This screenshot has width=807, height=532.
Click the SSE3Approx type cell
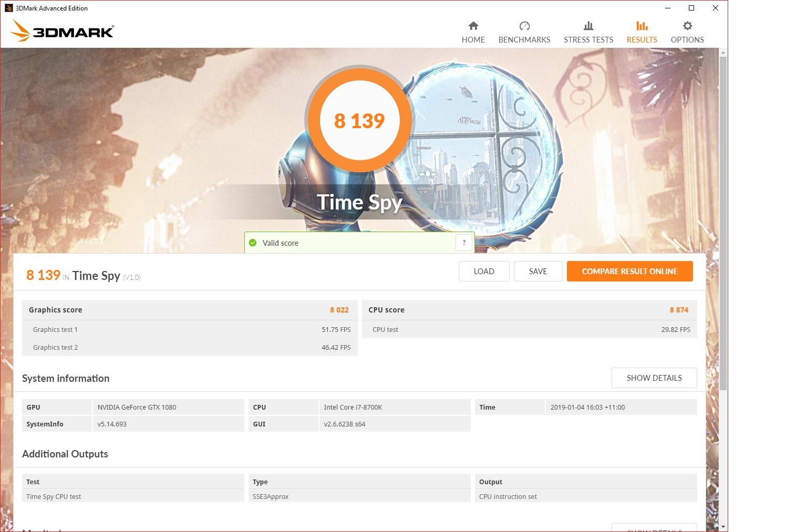(x=359, y=496)
